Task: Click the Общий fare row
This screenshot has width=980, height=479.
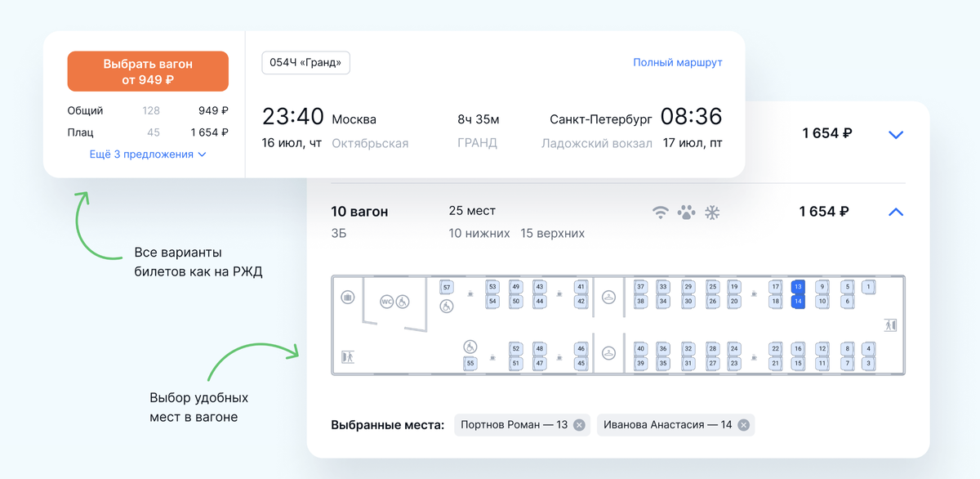Action: 148,110
